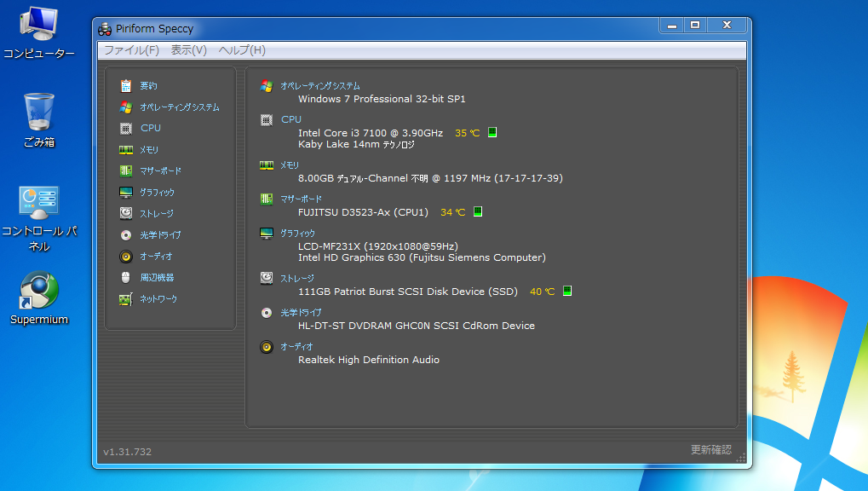Click the 更新確認 update check link
The height and width of the screenshot is (491, 868).
coord(710,449)
